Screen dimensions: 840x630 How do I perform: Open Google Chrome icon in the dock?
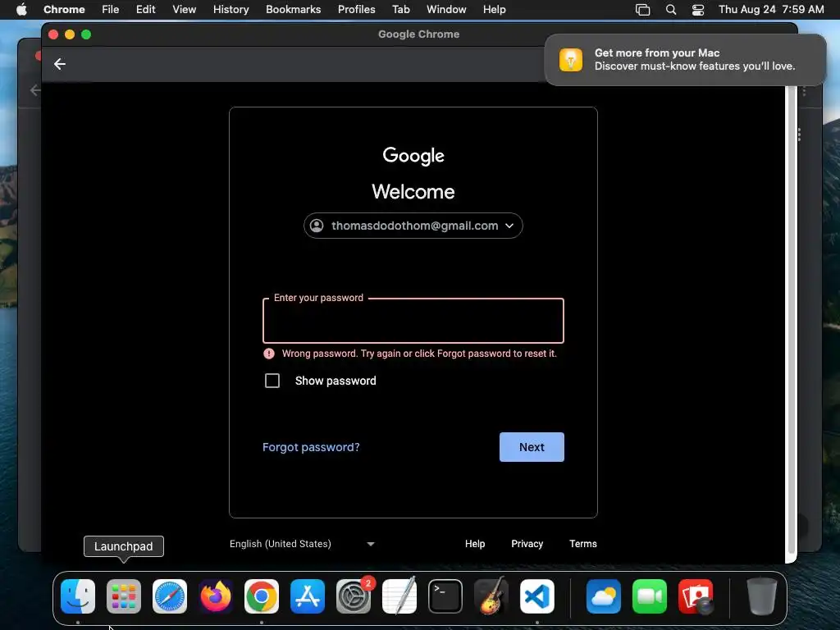point(262,596)
